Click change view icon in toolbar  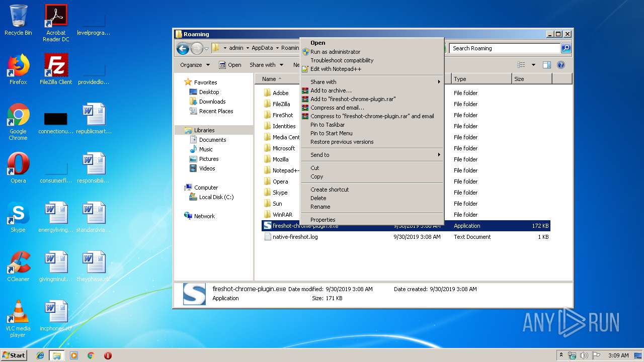pyautogui.click(x=522, y=65)
